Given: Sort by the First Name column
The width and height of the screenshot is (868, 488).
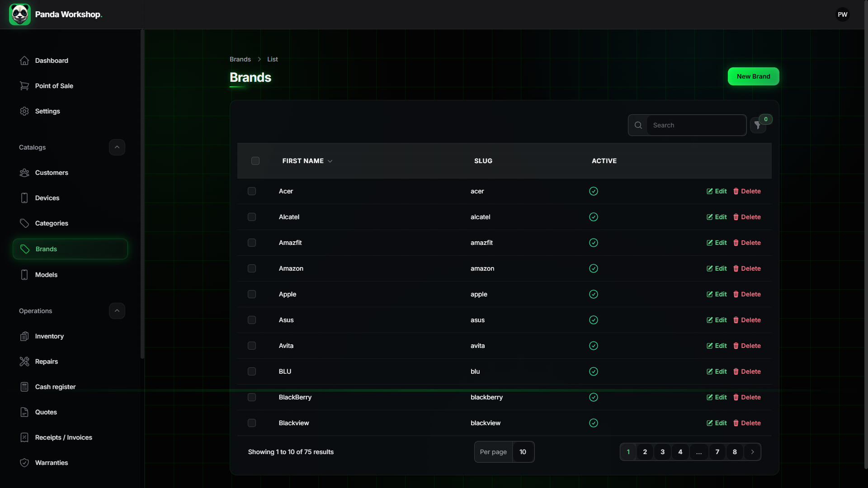Looking at the screenshot, I should [x=307, y=161].
